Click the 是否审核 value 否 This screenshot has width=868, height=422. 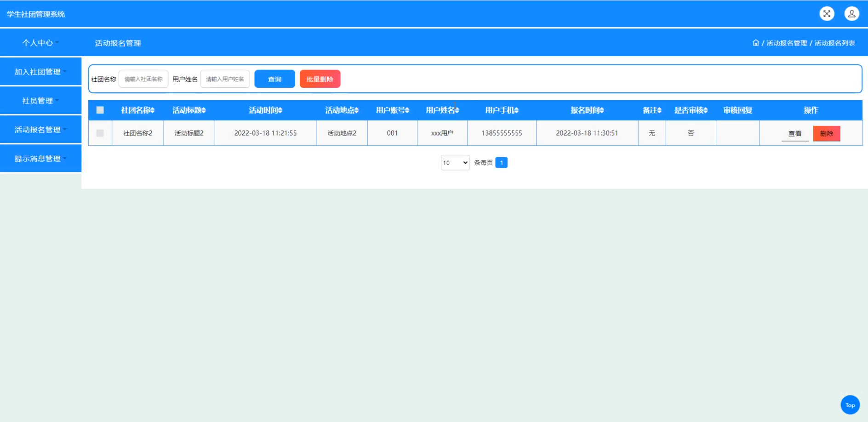(x=691, y=133)
